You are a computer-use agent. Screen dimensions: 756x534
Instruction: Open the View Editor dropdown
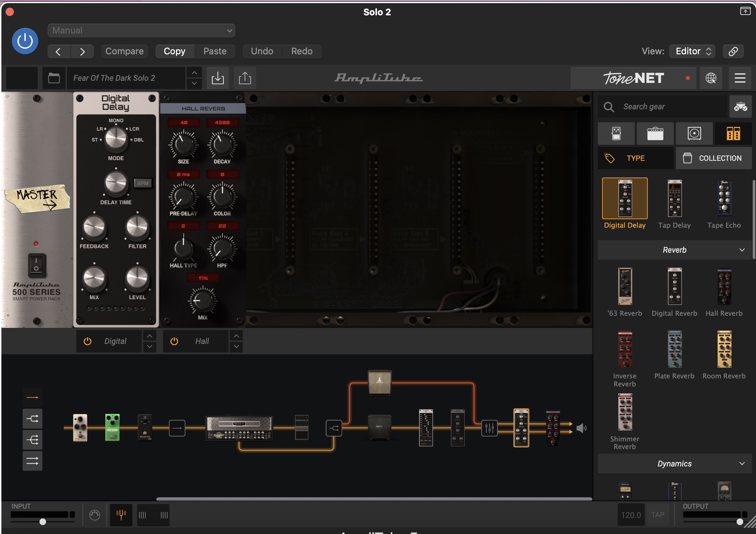[692, 51]
